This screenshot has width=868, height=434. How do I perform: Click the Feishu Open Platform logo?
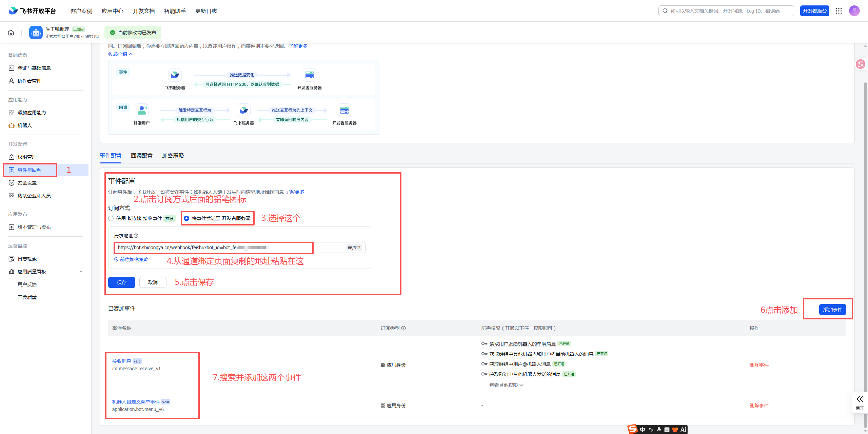point(32,11)
